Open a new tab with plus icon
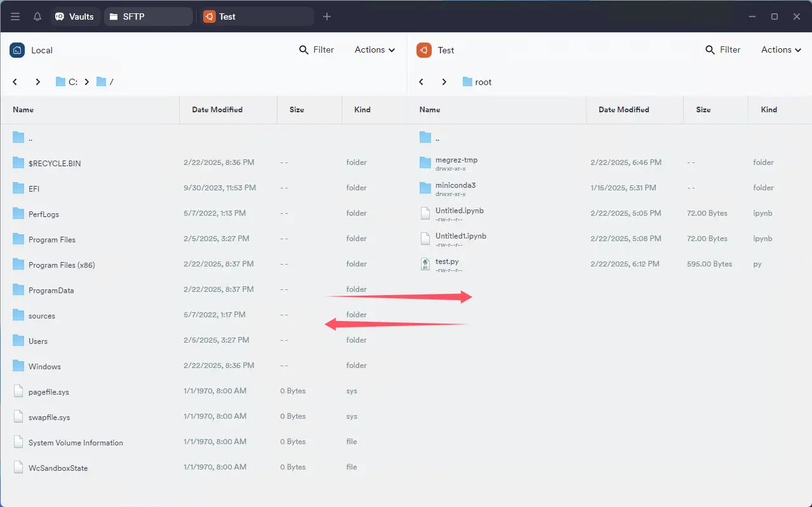 pyautogui.click(x=327, y=16)
